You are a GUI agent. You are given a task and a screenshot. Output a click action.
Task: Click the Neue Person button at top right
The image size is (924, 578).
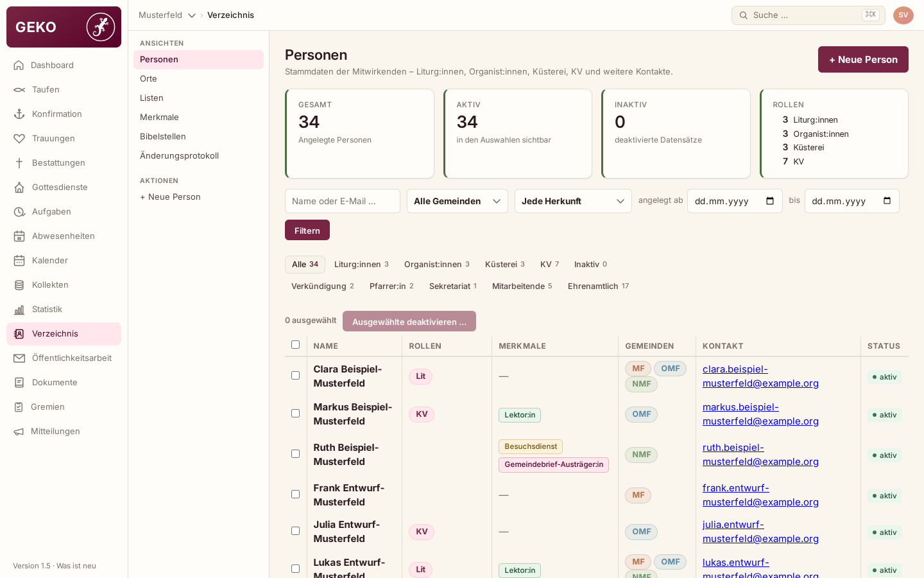point(863,60)
